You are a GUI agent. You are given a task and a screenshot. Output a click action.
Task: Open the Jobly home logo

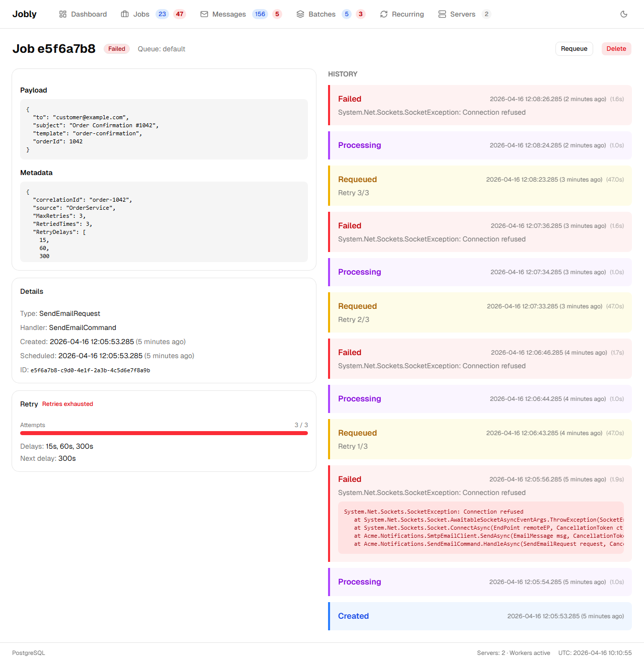(x=25, y=14)
